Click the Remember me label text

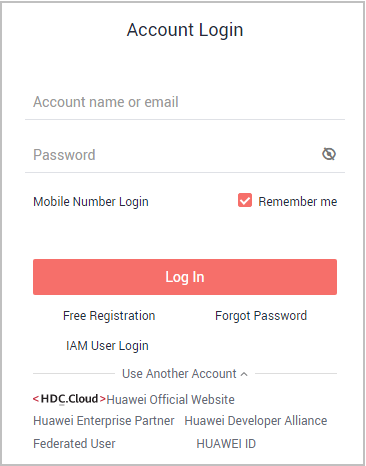[298, 202]
